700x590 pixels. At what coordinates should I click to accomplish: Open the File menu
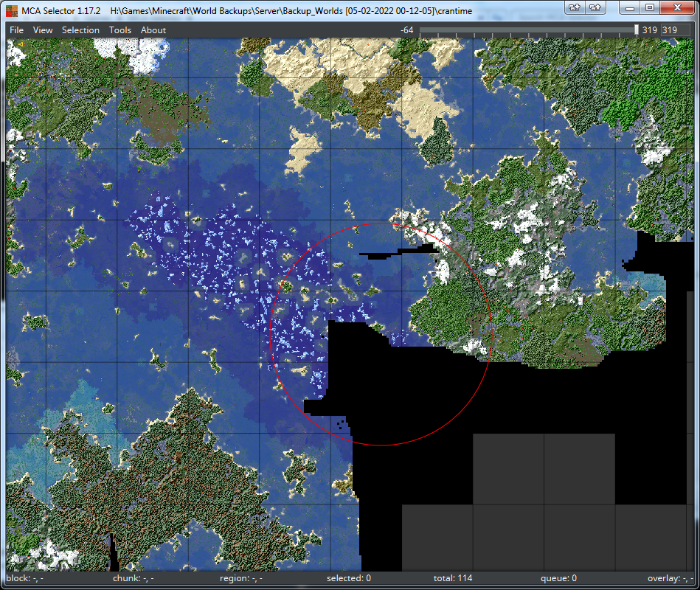pos(16,30)
